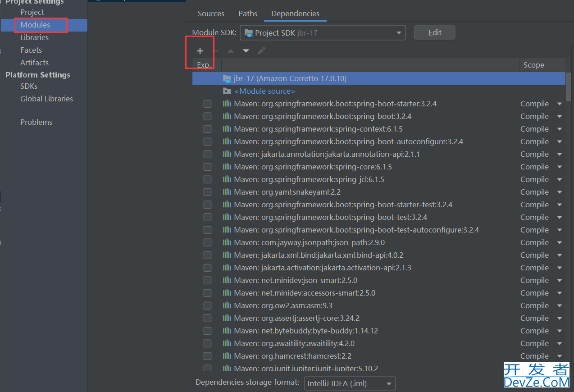Click library icon for awaitility:4.2.0

[x=227, y=343]
